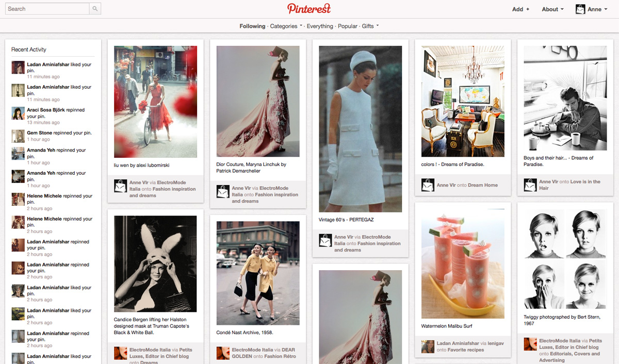Click the search magnifier icon

pos(95,9)
